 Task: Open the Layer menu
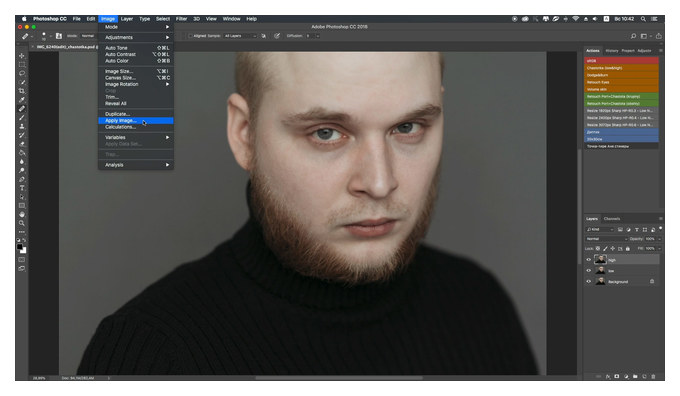[127, 19]
